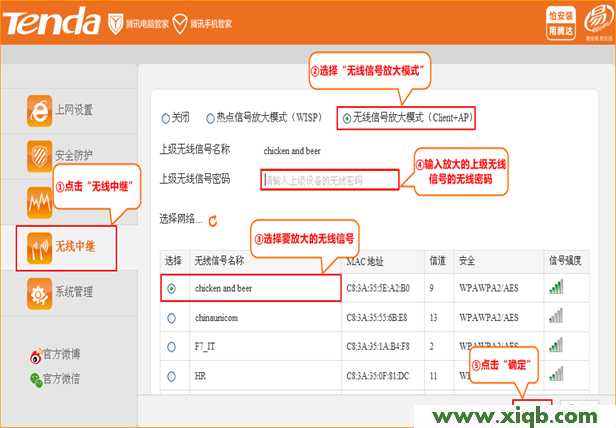Click the 怡安装 用腾达 badge
This screenshot has width=616, height=428.
click(x=561, y=23)
